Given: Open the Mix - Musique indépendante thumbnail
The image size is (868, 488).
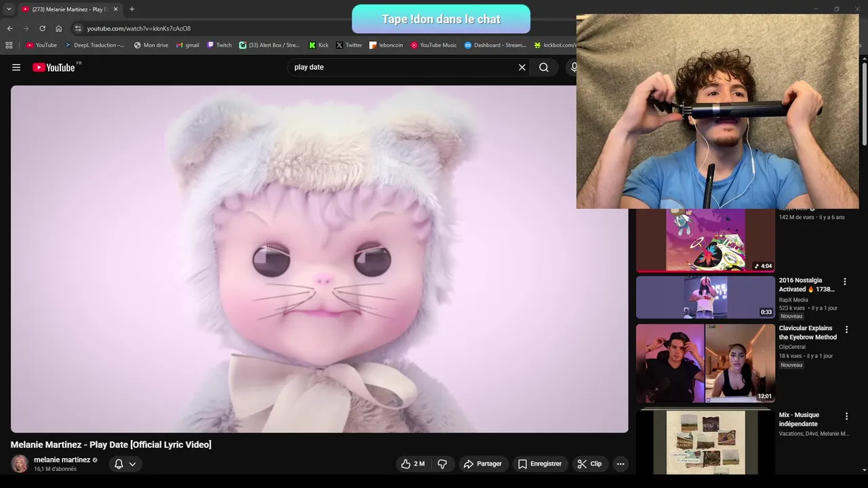Looking at the screenshot, I should [705, 441].
